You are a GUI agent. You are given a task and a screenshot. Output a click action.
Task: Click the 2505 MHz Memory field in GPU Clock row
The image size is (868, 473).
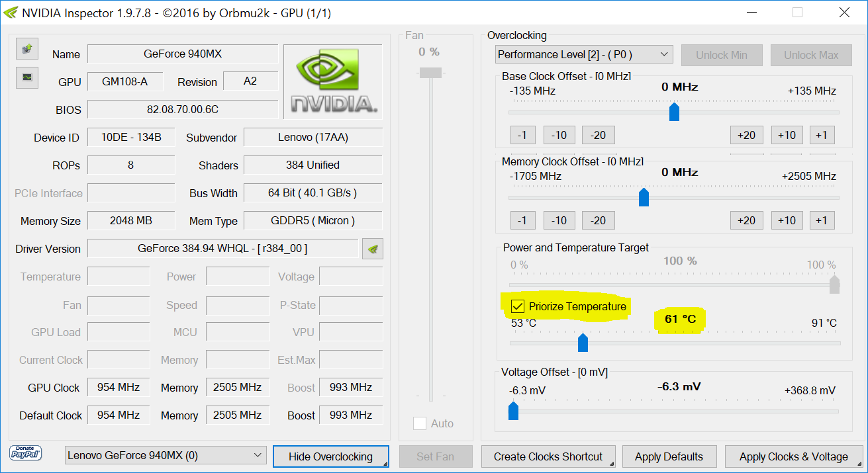pyautogui.click(x=237, y=388)
